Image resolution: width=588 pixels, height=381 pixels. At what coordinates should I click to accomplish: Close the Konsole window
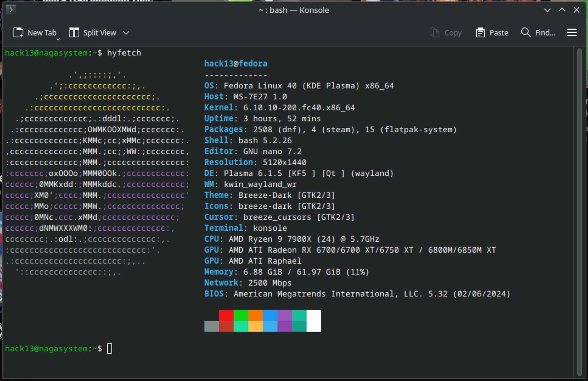(x=577, y=10)
